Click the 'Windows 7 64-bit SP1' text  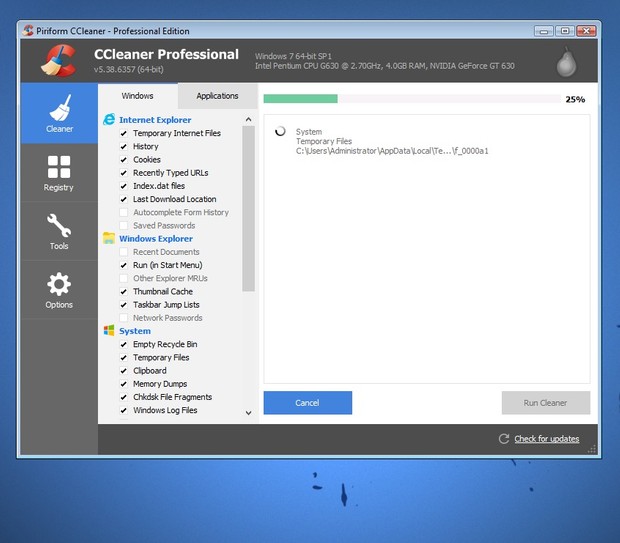point(293,56)
